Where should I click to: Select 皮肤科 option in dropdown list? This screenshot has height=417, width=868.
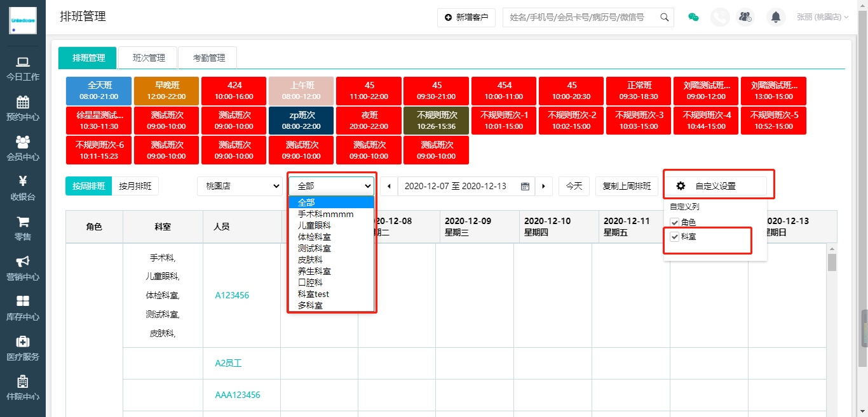tap(331, 260)
